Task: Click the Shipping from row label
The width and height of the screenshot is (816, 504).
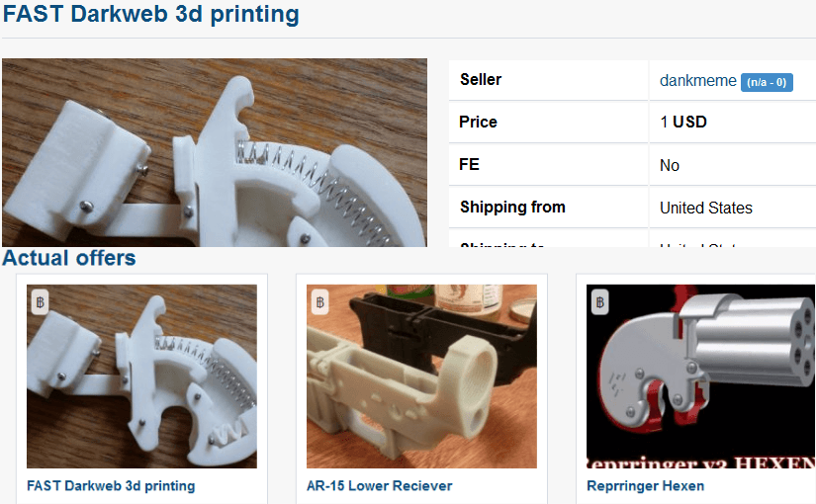Action: click(x=512, y=207)
